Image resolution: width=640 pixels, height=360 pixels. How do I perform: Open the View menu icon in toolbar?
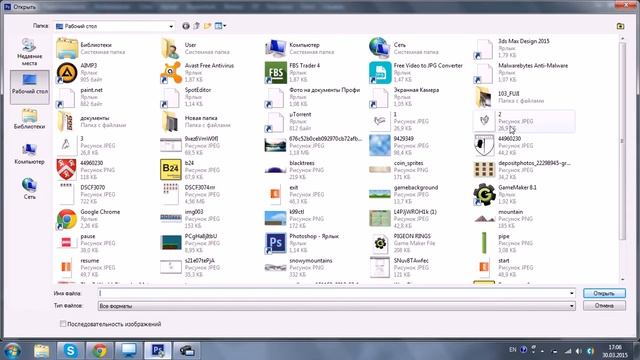click(x=220, y=26)
